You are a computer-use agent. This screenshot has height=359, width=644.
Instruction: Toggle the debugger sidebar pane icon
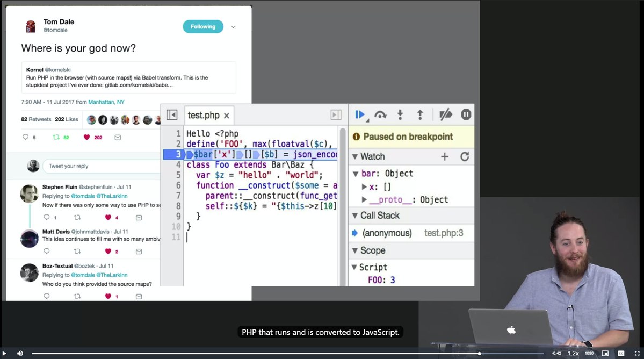336,115
